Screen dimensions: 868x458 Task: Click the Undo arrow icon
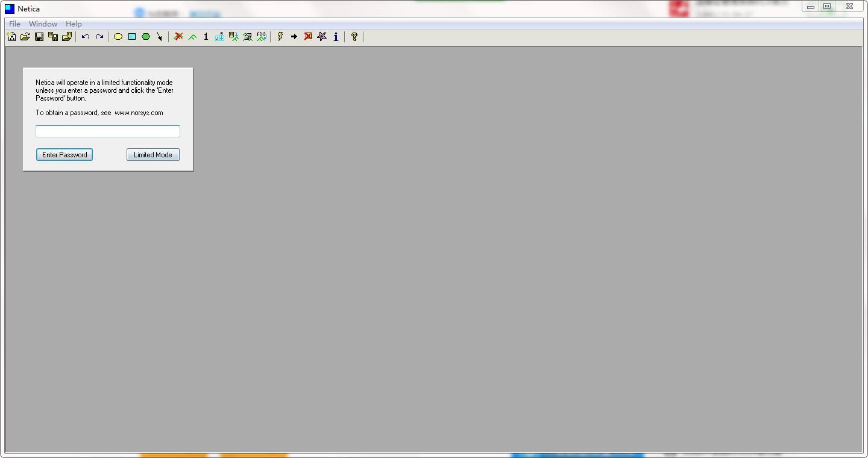[x=86, y=37]
